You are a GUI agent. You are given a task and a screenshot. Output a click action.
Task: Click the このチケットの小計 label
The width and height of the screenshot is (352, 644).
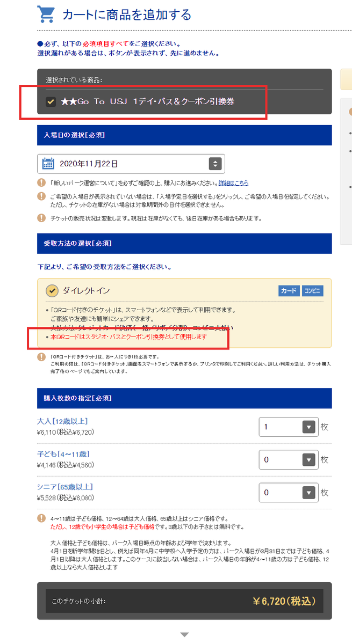point(79,601)
